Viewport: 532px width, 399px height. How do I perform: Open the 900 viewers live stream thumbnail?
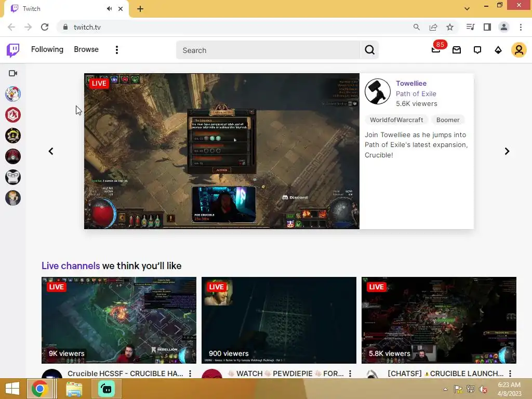click(279, 320)
